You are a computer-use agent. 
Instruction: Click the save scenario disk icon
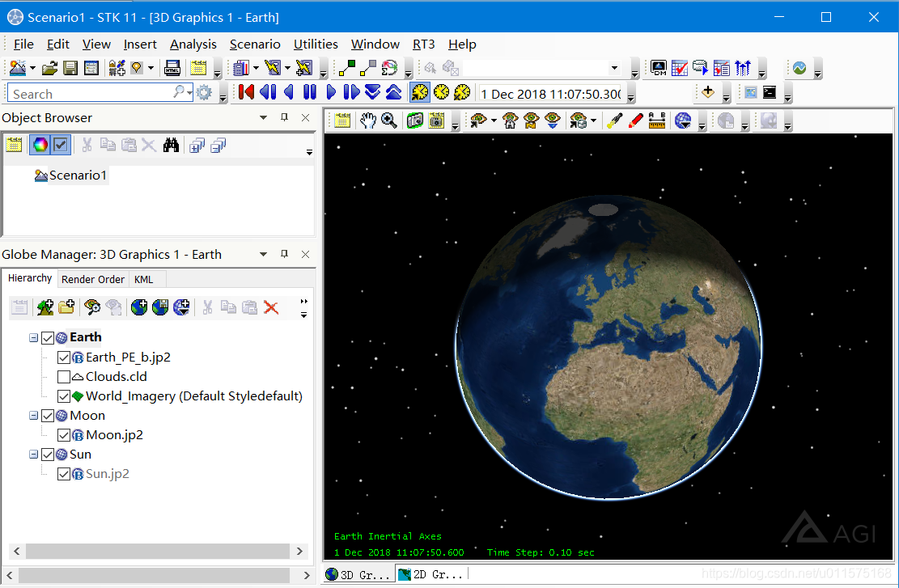(70, 68)
